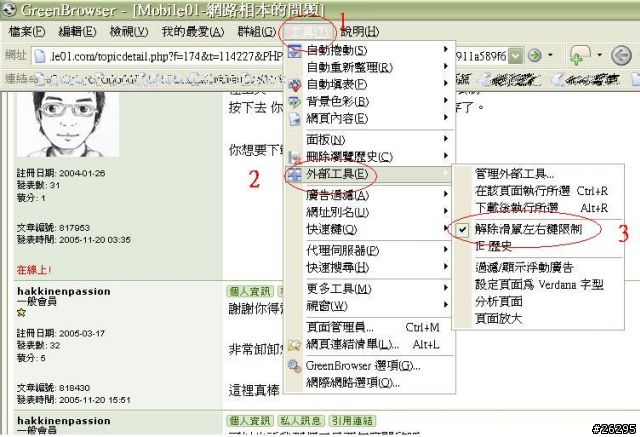
Task: Click 文章編號: 817953 text
Action: (x=53, y=228)
